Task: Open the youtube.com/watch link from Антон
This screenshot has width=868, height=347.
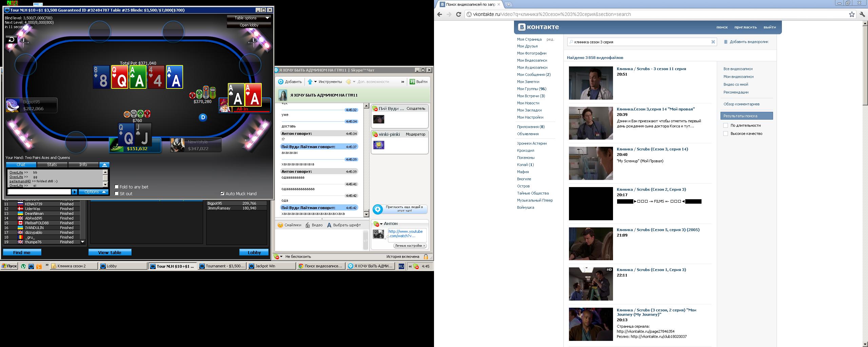Action: pyautogui.click(x=406, y=233)
